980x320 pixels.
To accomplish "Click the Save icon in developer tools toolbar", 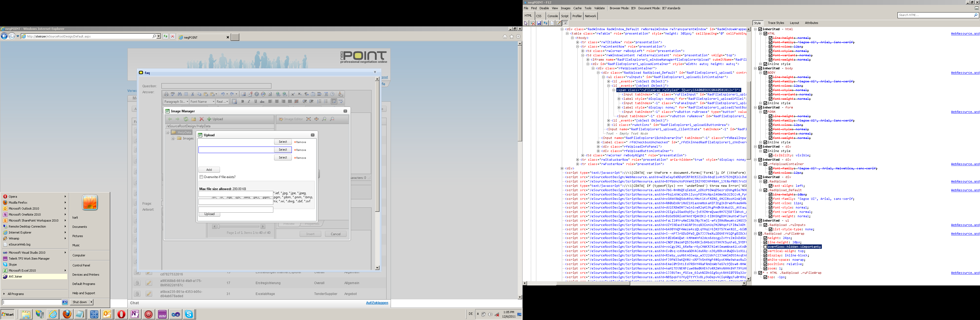I will tap(539, 23).
